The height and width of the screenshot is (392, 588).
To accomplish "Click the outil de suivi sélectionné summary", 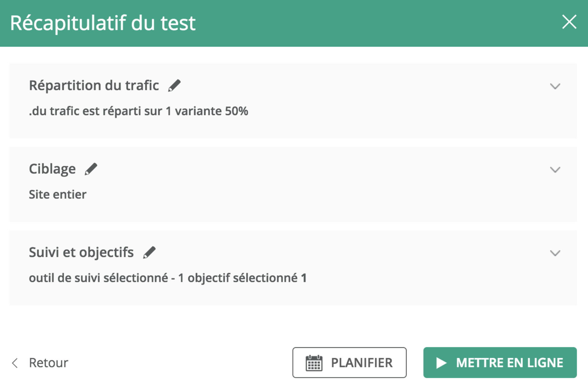I will click(168, 278).
